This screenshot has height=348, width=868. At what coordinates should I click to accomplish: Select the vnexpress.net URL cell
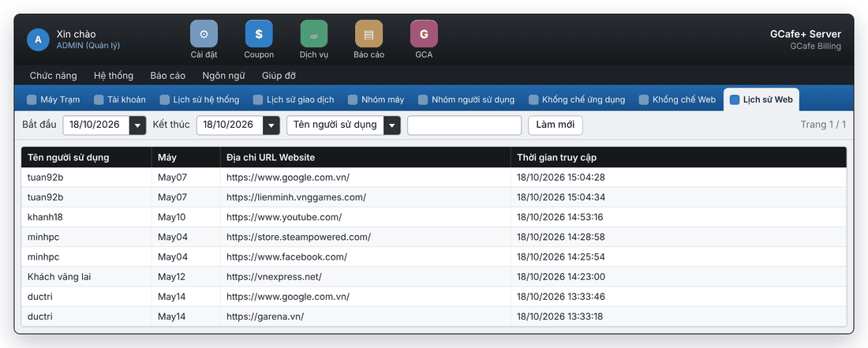(365, 277)
